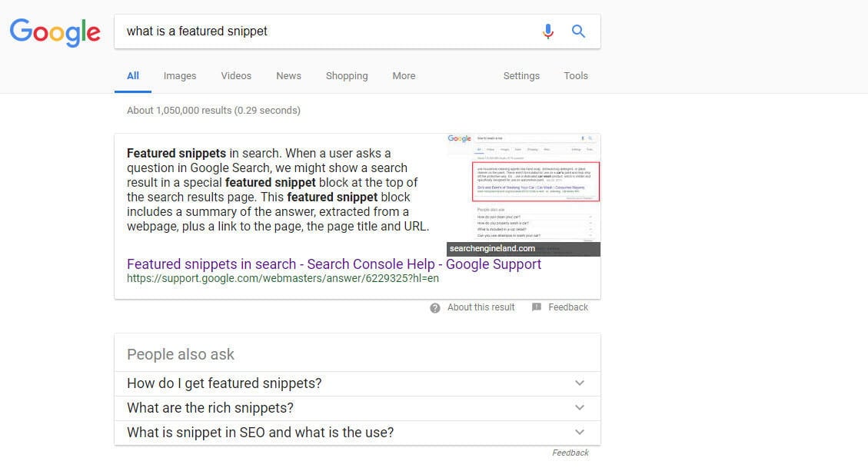
Task: Open Featured snippets in search result link
Action: pyautogui.click(x=334, y=264)
